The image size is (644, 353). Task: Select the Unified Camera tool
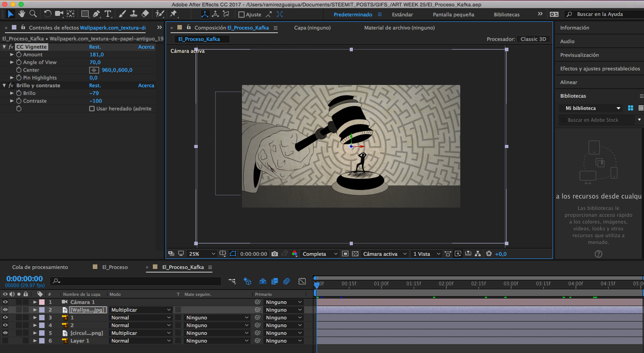pyautogui.click(x=59, y=14)
